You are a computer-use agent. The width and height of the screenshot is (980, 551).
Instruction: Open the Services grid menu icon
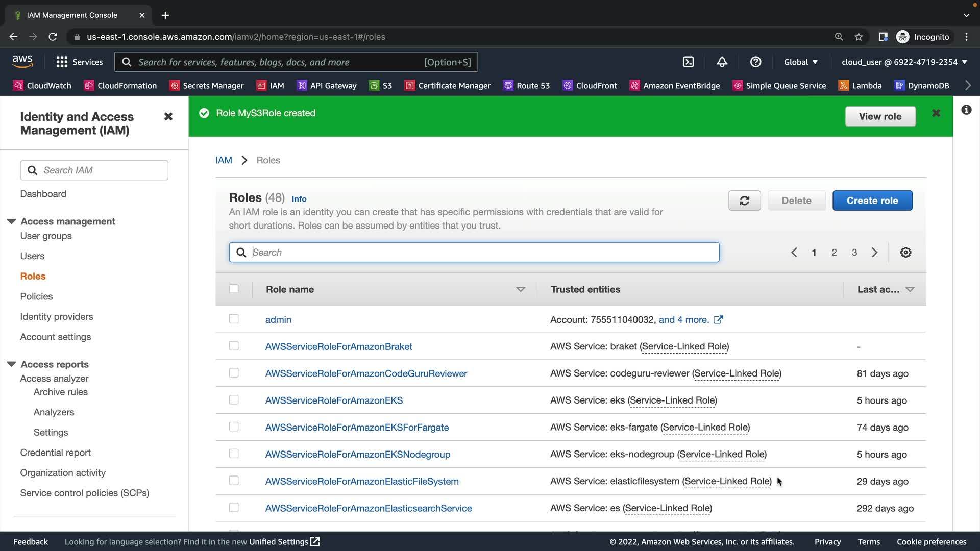(62, 62)
